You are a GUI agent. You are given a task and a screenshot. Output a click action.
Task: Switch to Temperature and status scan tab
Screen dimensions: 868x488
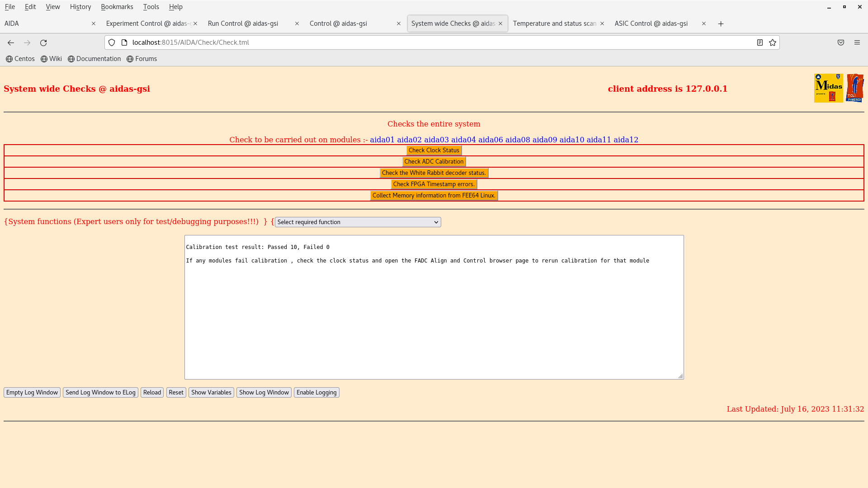[554, 23]
